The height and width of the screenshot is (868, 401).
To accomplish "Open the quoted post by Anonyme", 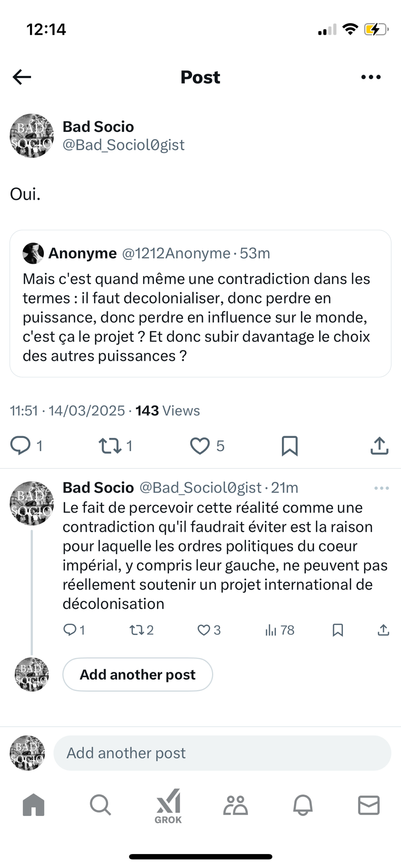I will click(x=200, y=317).
